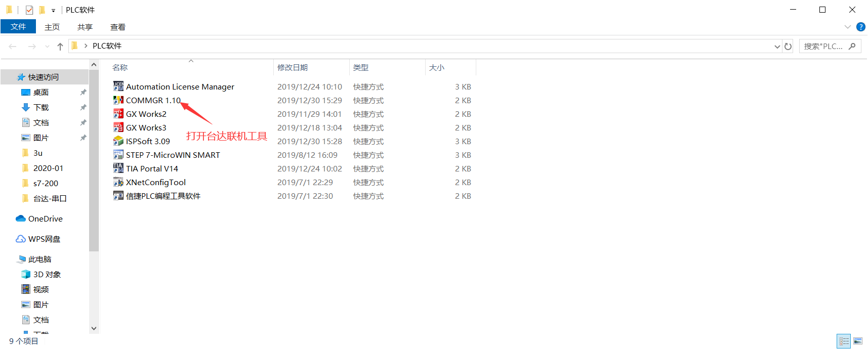The width and height of the screenshot is (868, 349).
Task: Open pinned 图片 in quick access
Action: pos(35,138)
